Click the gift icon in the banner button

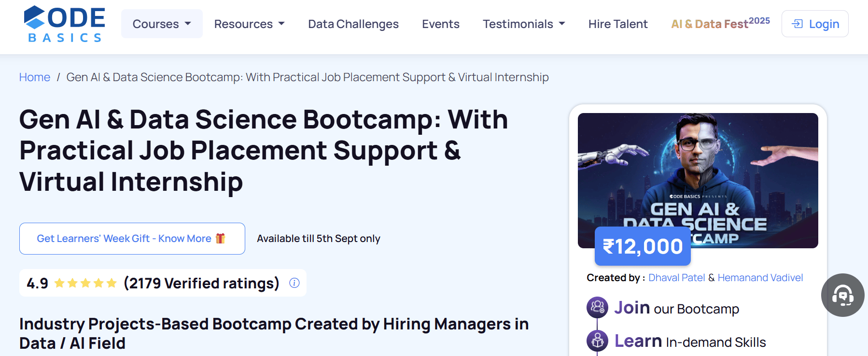(x=221, y=238)
